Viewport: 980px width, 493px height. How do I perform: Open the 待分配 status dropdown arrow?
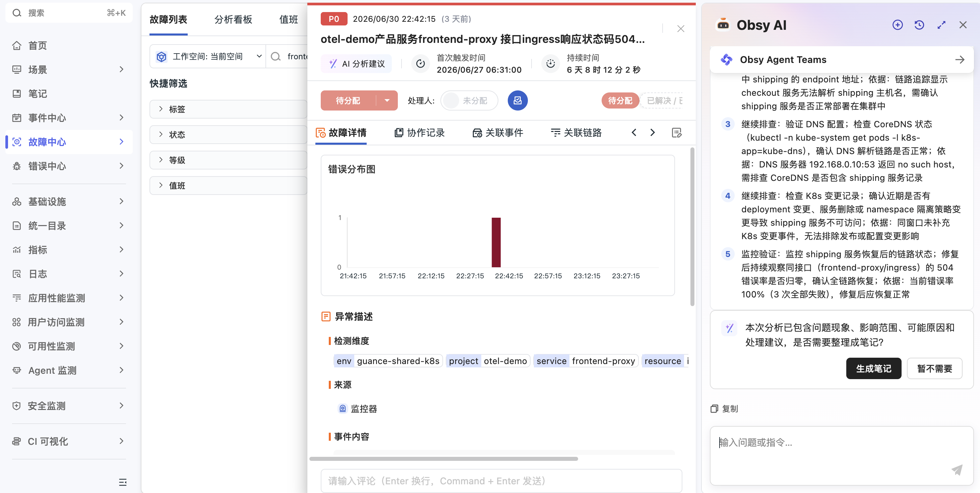point(387,101)
